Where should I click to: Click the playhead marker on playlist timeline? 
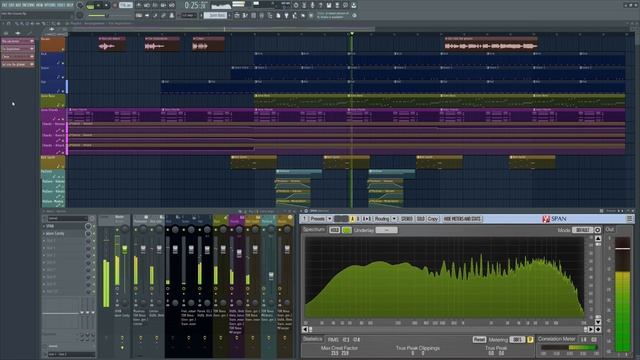tap(352, 34)
